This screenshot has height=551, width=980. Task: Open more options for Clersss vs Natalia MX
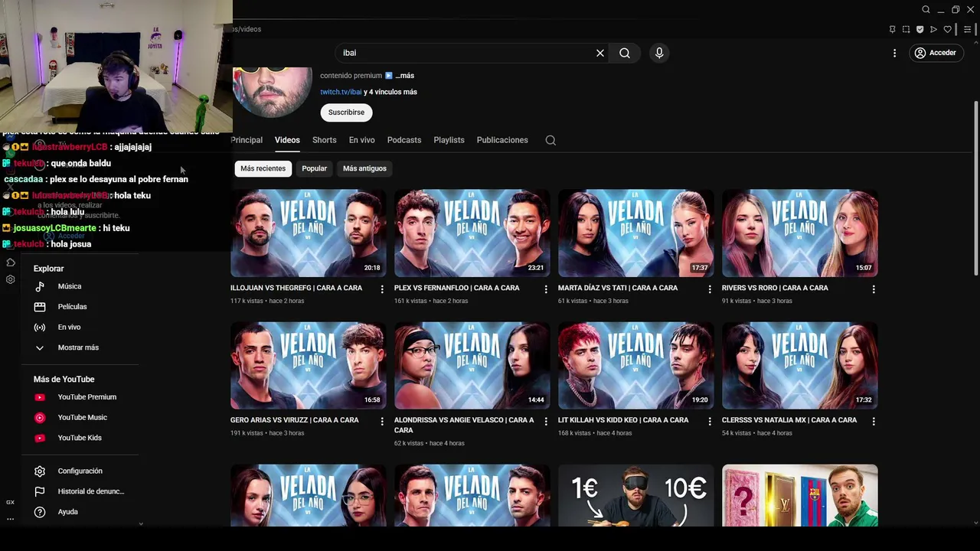[x=874, y=422]
